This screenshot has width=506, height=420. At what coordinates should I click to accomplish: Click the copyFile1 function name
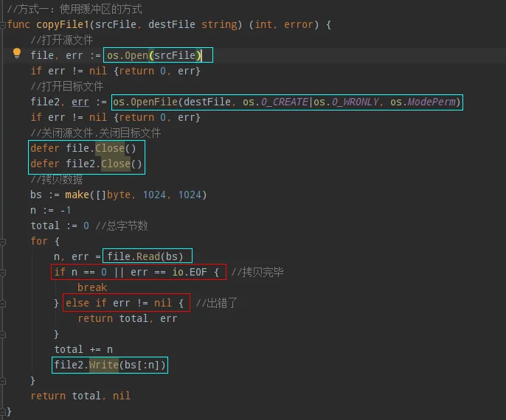(x=63, y=24)
